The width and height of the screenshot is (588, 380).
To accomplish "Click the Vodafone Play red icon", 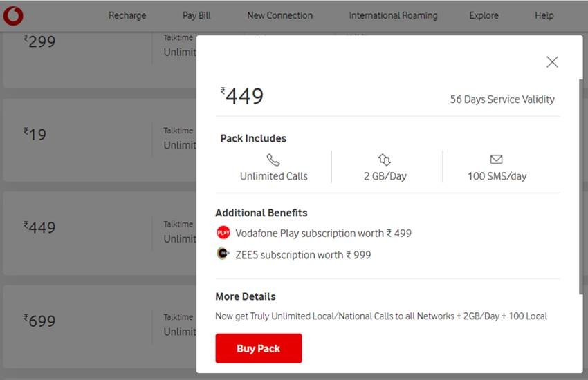I will 223,233.
